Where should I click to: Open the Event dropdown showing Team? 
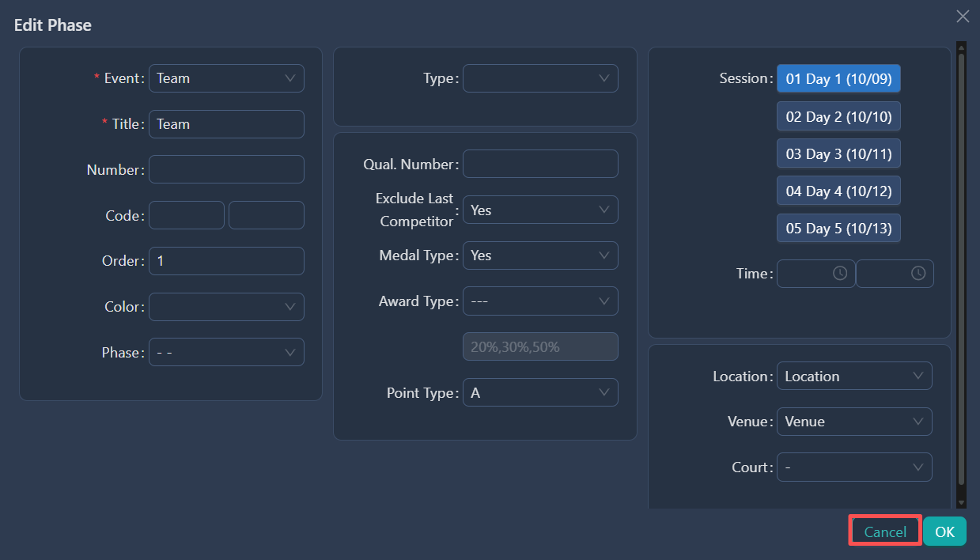[x=226, y=78]
